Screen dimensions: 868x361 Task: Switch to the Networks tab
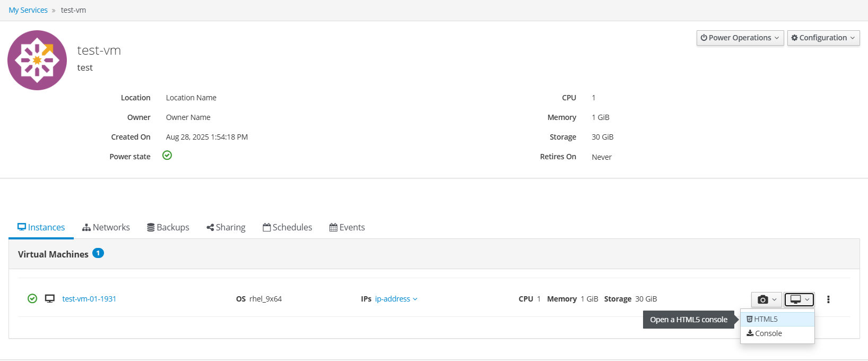[106, 227]
